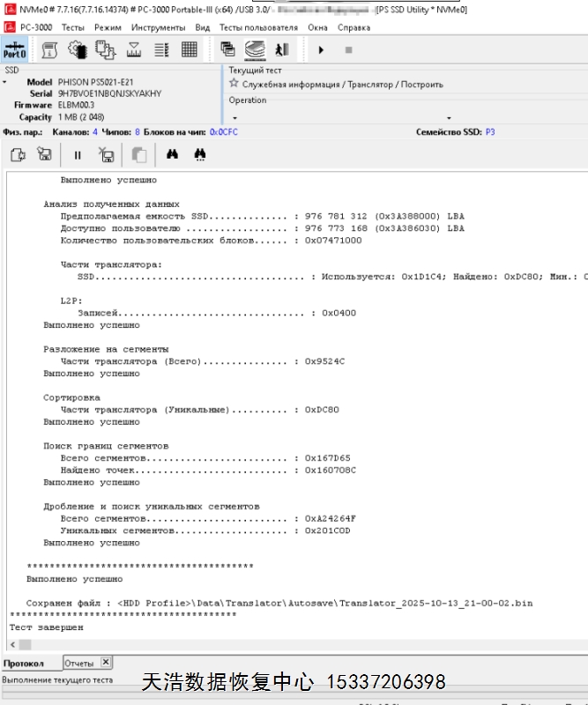Switch to the Отчеты tab
Screen dimensions: 588x705
[78, 663]
